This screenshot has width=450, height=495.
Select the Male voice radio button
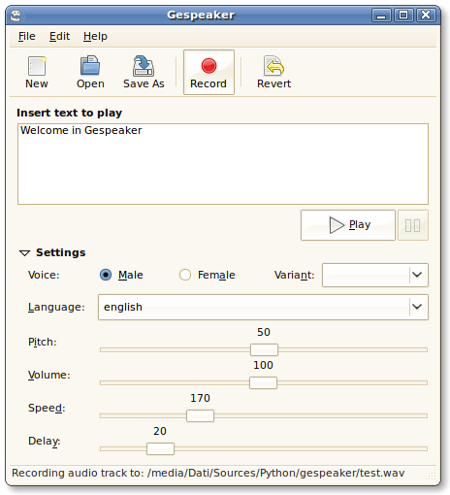pyautogui.click(x=106, y=275)
